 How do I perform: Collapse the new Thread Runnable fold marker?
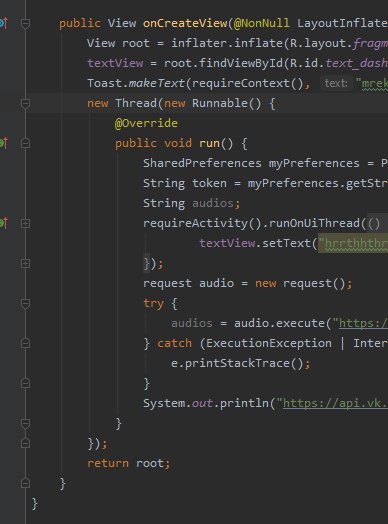pos(25,103)
